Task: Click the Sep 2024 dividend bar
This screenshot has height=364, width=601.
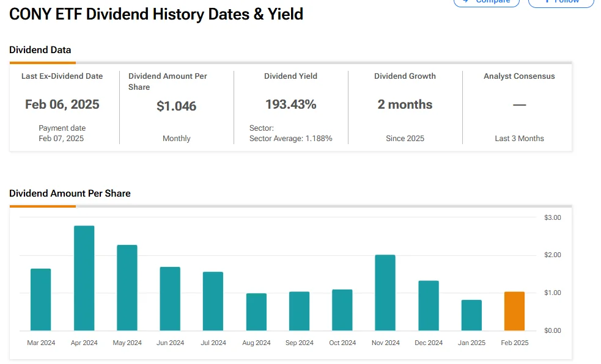Action: (299, 311)
